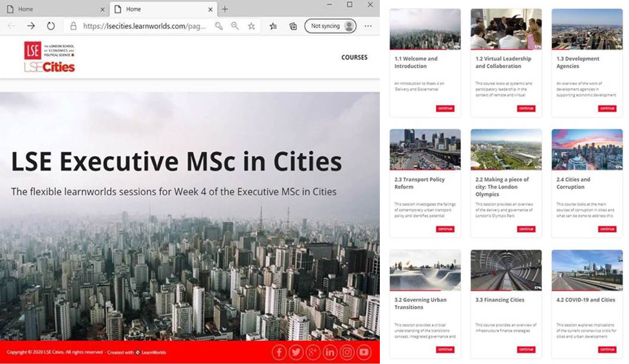Open the YouTube footer icon
The height and width of the screenshot is (364, 629).
coord(364,352)
